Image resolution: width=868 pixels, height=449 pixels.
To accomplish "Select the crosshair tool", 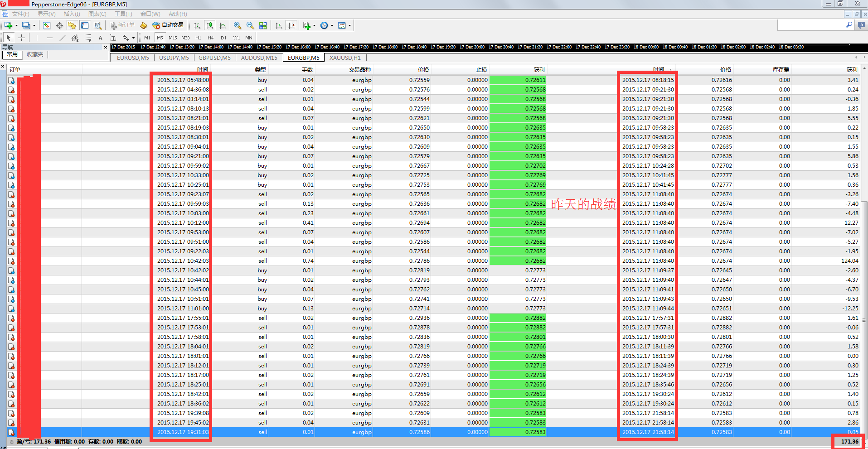I will point(21,38).
